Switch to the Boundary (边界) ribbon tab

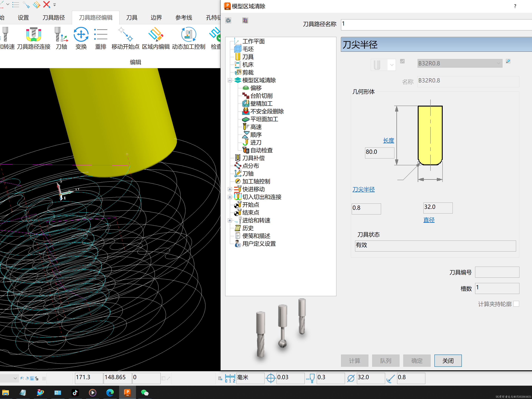point(156,18)
